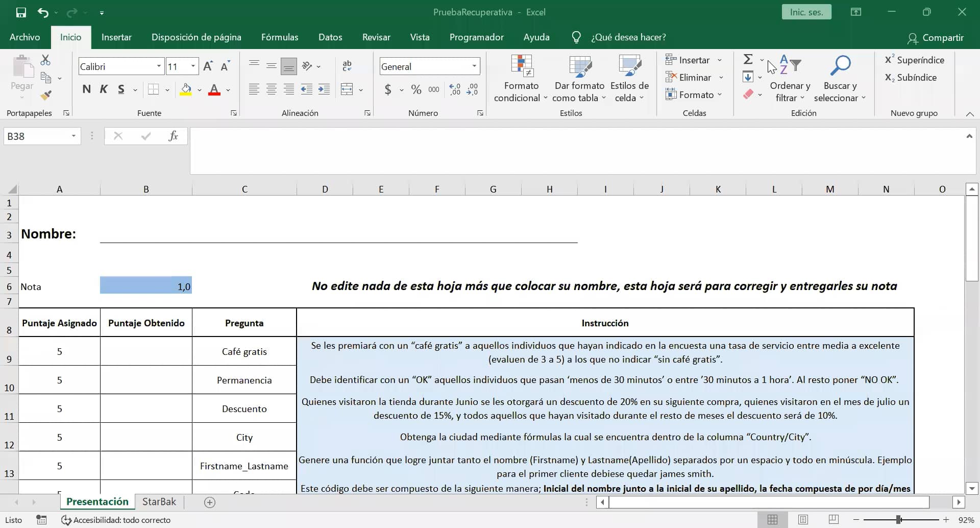Switch to Page Layout view in status bar
The width and height of the screenshot is (980, 528).
point(803,519)
